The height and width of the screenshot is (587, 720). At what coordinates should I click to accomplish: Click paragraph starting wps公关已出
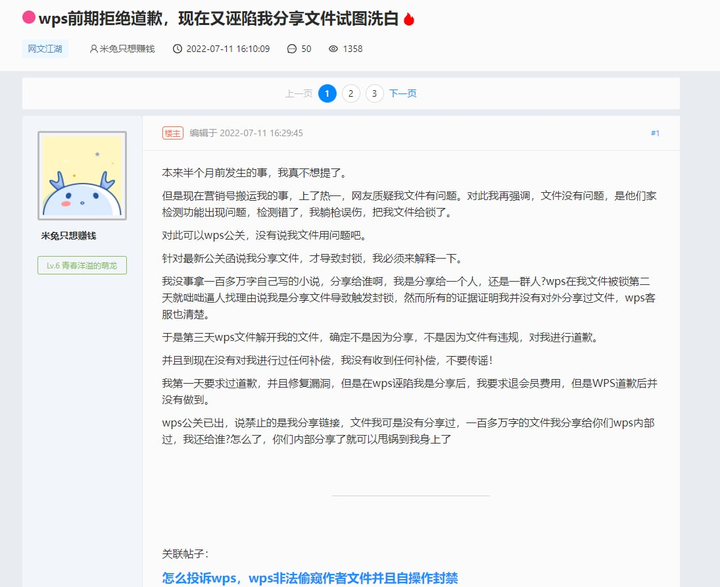409,431
